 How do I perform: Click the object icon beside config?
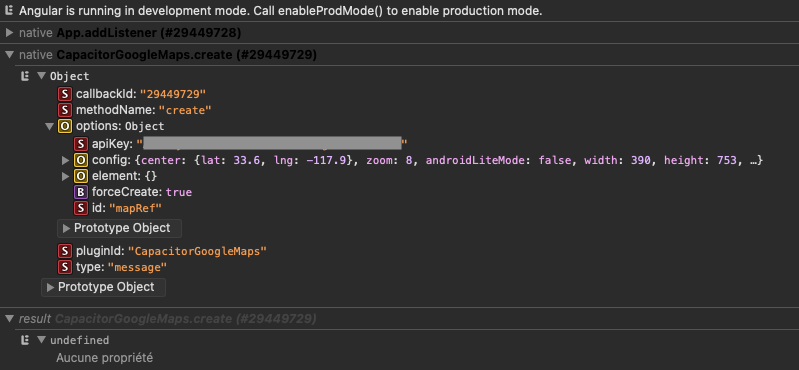(81, 161)
